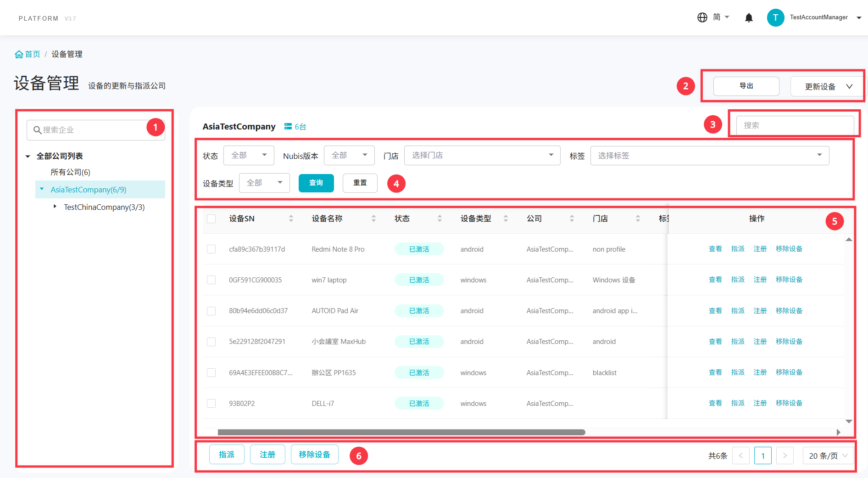Sort by 设备SN column arrows

[291, 219]
